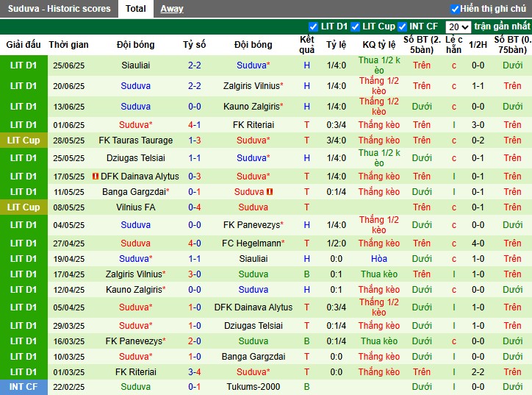
Task: Toggle the Hiển thị ghi chú checkbox
Action: point(455,9)
